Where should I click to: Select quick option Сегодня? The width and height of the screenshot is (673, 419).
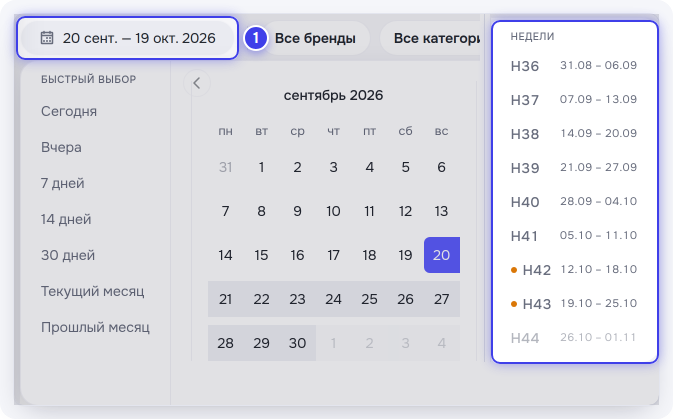69,111
